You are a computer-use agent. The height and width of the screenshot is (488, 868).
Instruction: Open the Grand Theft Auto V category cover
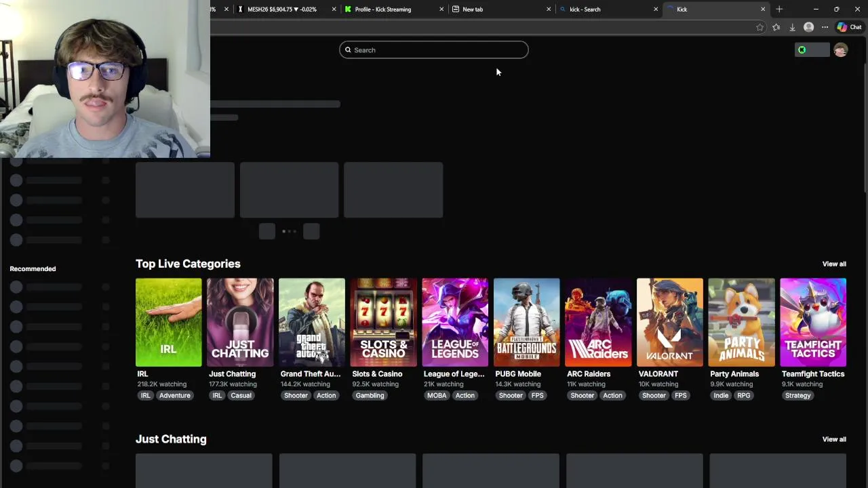(x=312, y=322)
